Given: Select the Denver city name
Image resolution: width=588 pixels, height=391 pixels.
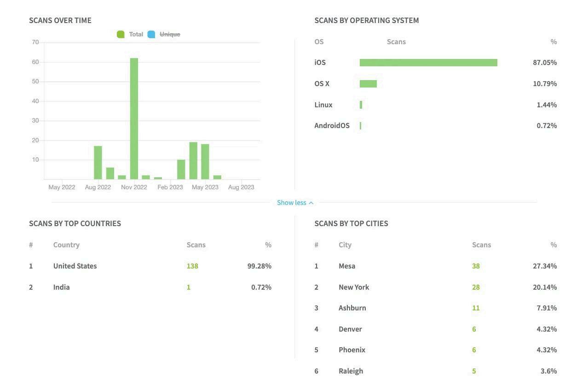Looking at the screenshot, I should [350, 329].
